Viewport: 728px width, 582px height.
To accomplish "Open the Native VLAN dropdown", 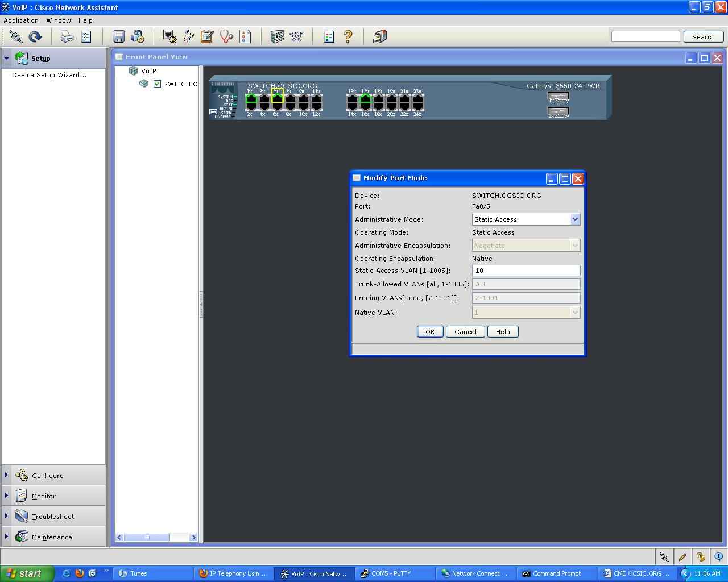I will pos(575,313).
